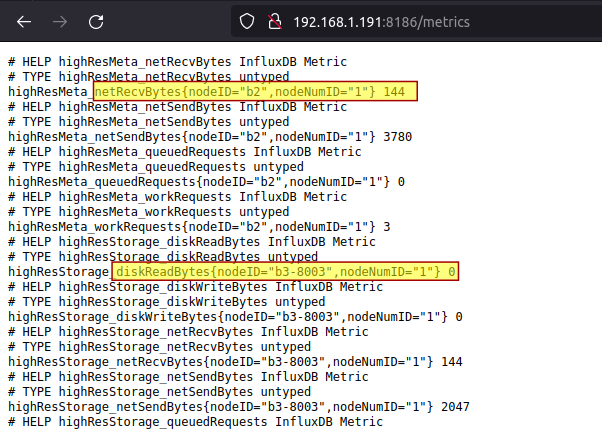
Task: Reload the metrics page
Action: 96,22
